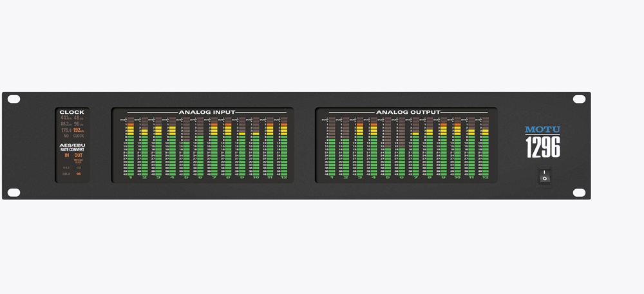Click analog input channel 7 level meter
The width and height of the screenshot is (644, 294).
(x=214, y=147)
